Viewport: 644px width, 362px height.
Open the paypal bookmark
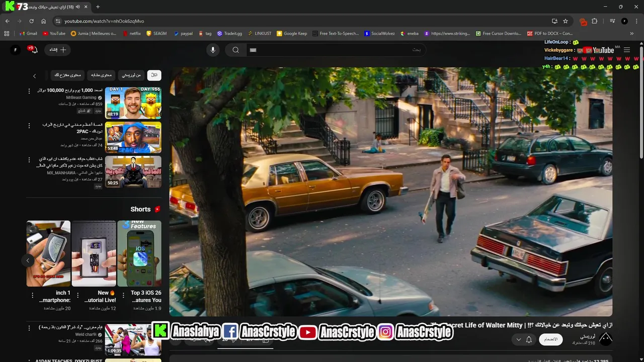pos(183,34)
